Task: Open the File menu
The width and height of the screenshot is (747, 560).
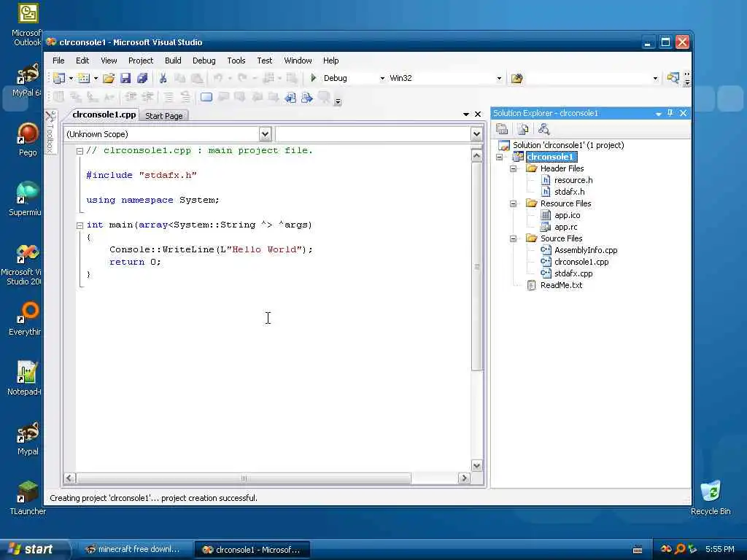Action: [x=58, y=61]
